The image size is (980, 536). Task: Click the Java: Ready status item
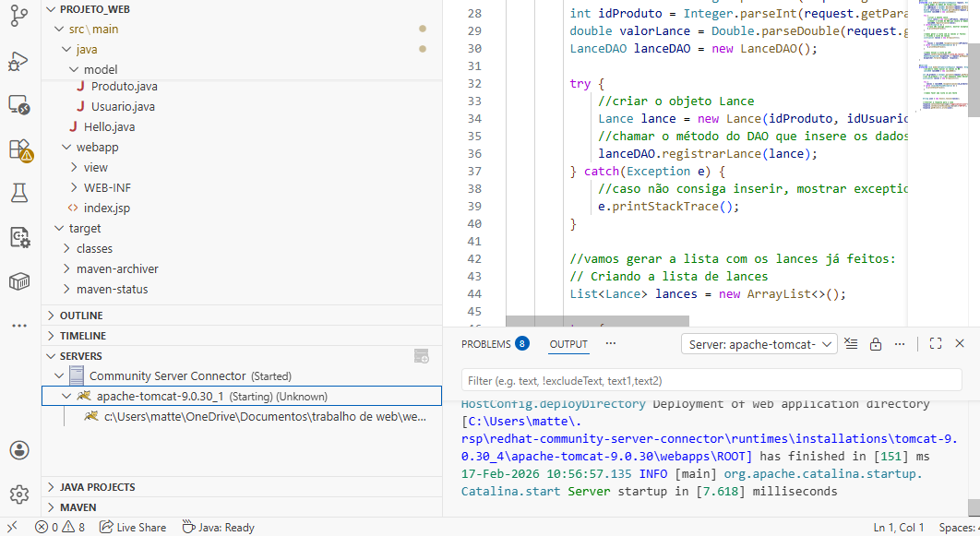(218, 528)
